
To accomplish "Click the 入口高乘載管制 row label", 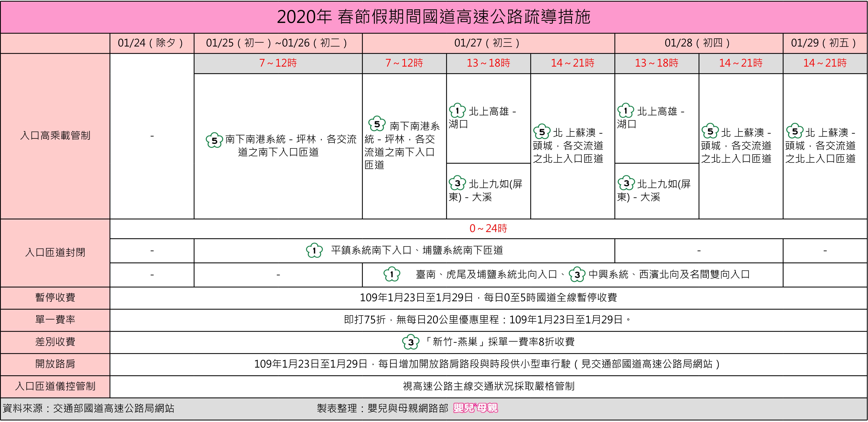I will [55, 136].
